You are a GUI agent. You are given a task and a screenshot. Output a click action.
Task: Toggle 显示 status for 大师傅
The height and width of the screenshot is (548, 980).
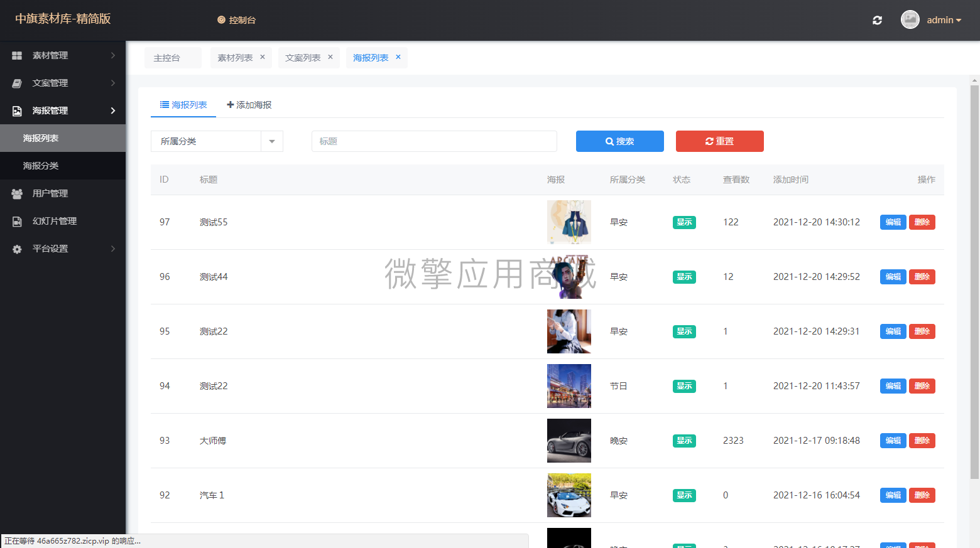684,441
